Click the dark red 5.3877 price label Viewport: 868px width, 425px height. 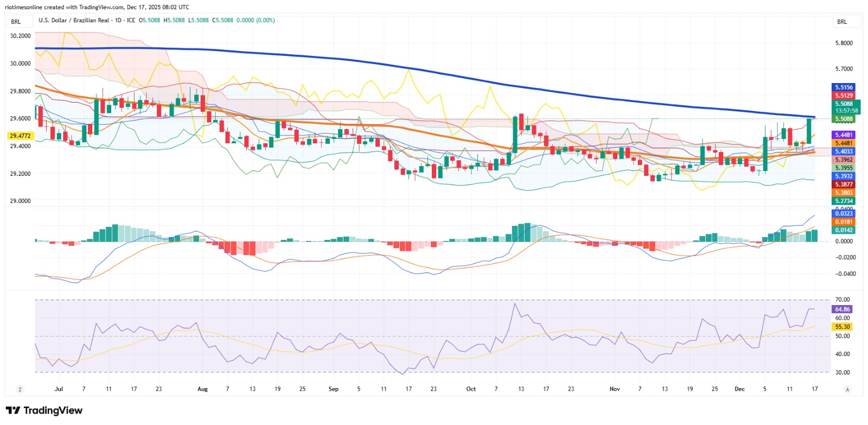(844, 185)
